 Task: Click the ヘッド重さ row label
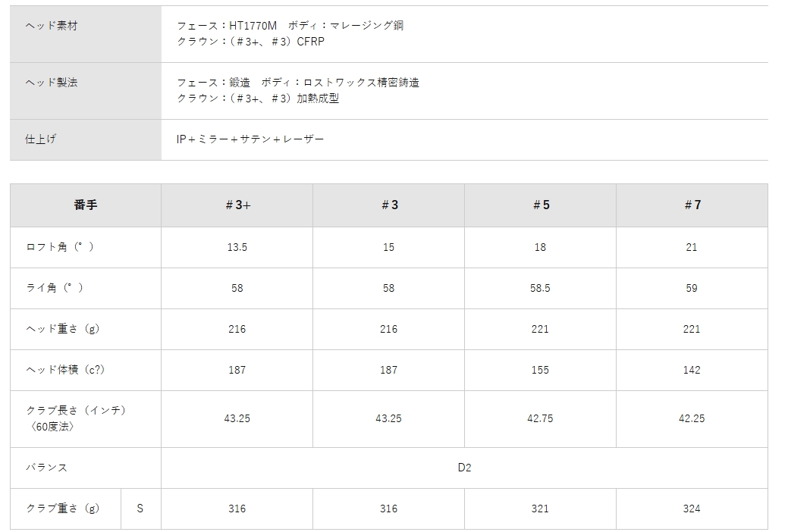[63, 329]
